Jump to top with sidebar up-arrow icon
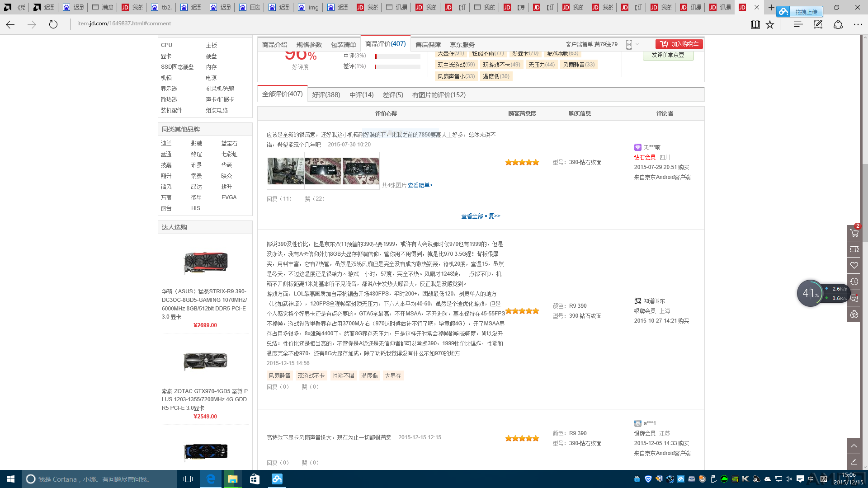 pos(854,446)
